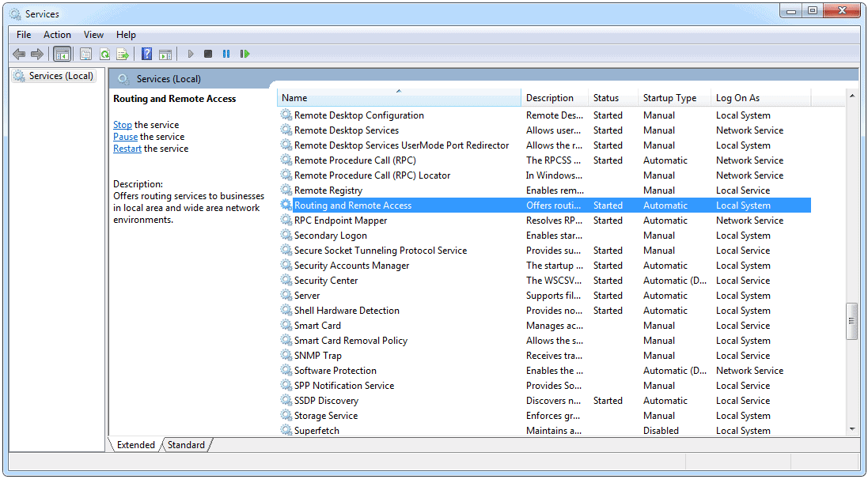Click the Stop the service link

coord(123,125)
